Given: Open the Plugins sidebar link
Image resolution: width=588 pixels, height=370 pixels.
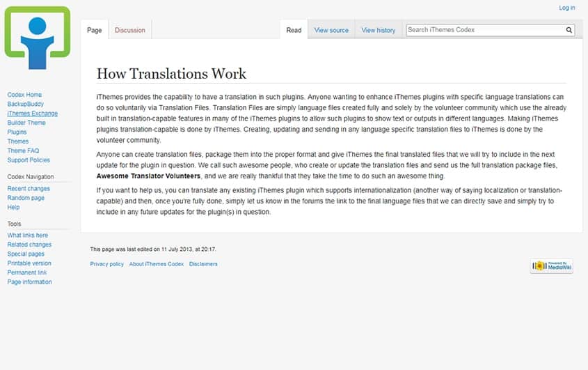Looking at the screenshot, I should pos(17,132).
